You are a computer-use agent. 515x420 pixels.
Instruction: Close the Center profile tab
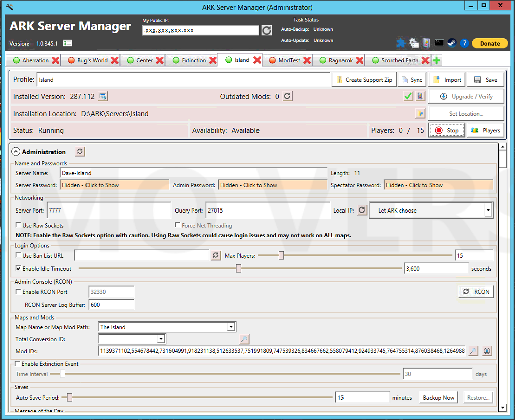[x=160, y=60]
